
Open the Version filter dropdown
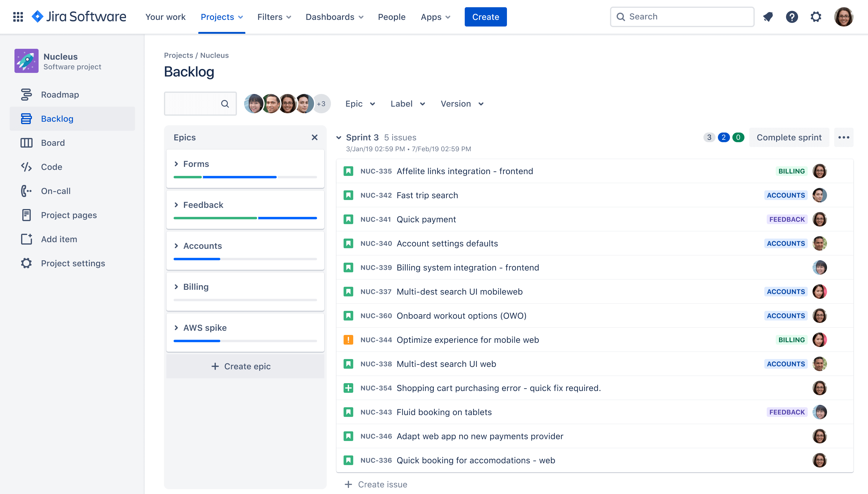(x=462, y=103)
